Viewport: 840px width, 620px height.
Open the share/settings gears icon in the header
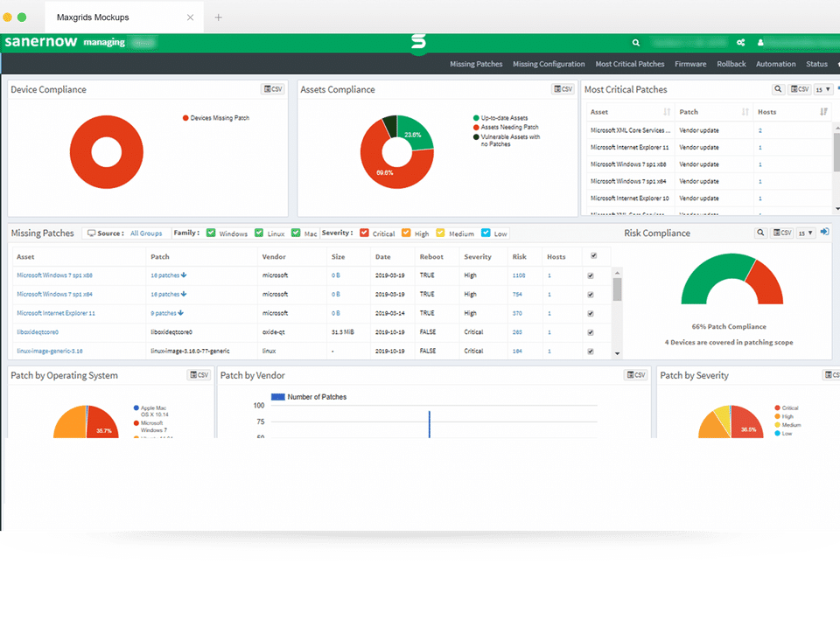click(x=740, y=43)
